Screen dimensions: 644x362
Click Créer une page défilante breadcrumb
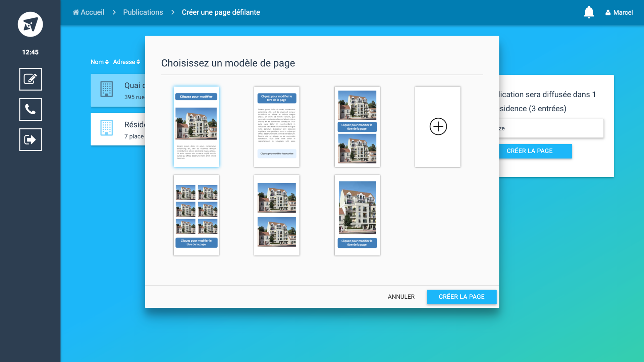pos(221,12)
